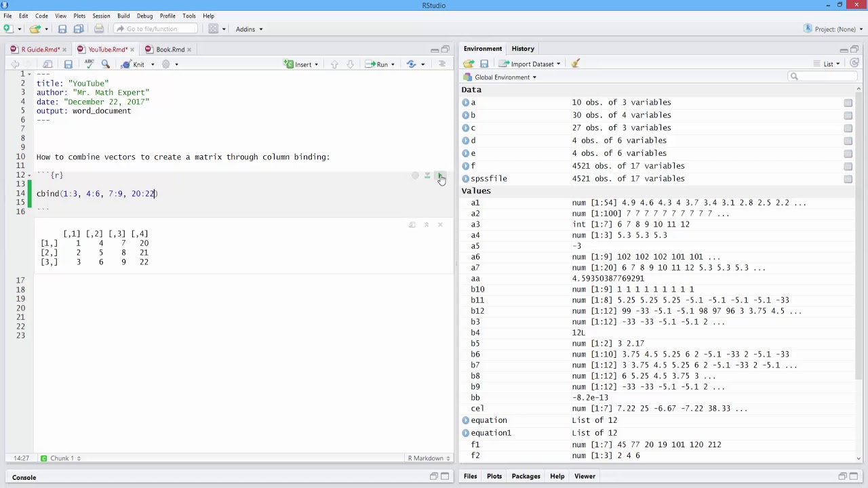Screen dimensions: 868x488
Task: Click the Console pane title
Action: click(24, 477)
